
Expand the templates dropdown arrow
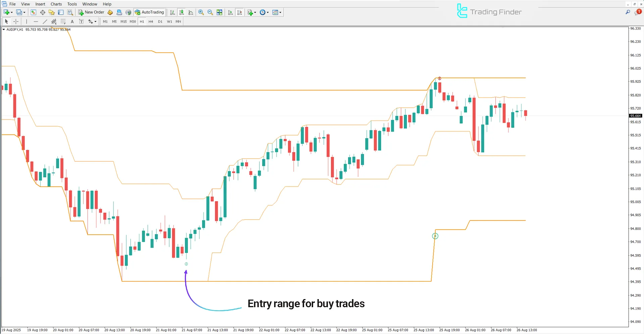[x=280, y=12]
